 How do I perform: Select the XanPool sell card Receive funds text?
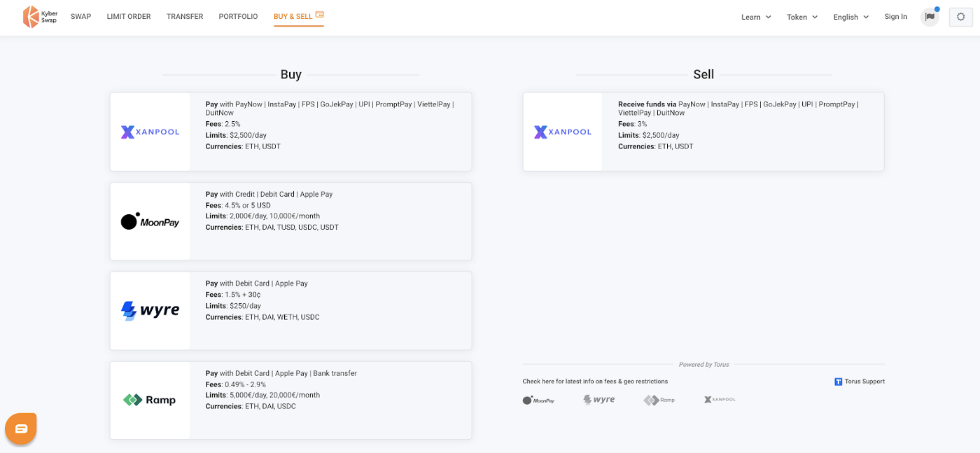(738, 109)
